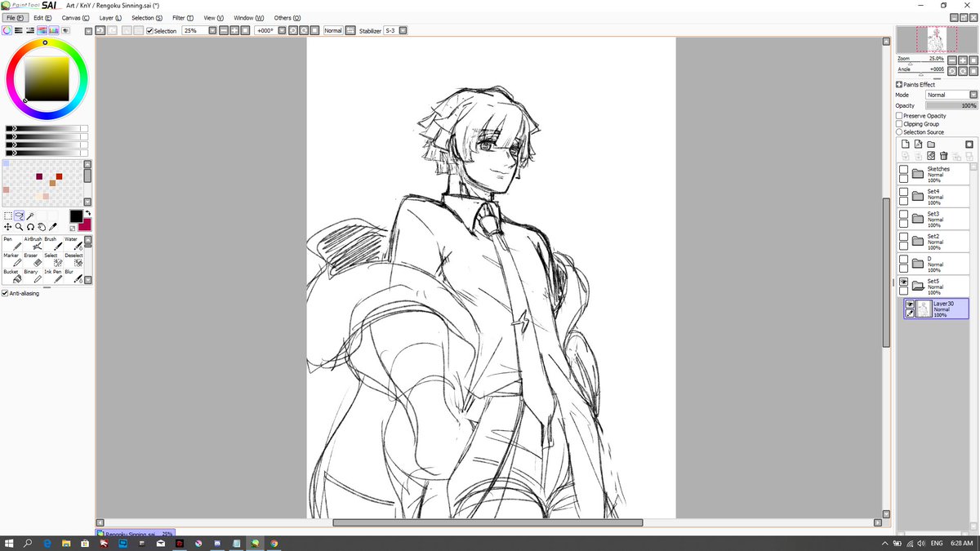Show the Set4 folder via visibility box

coord(903,193)
